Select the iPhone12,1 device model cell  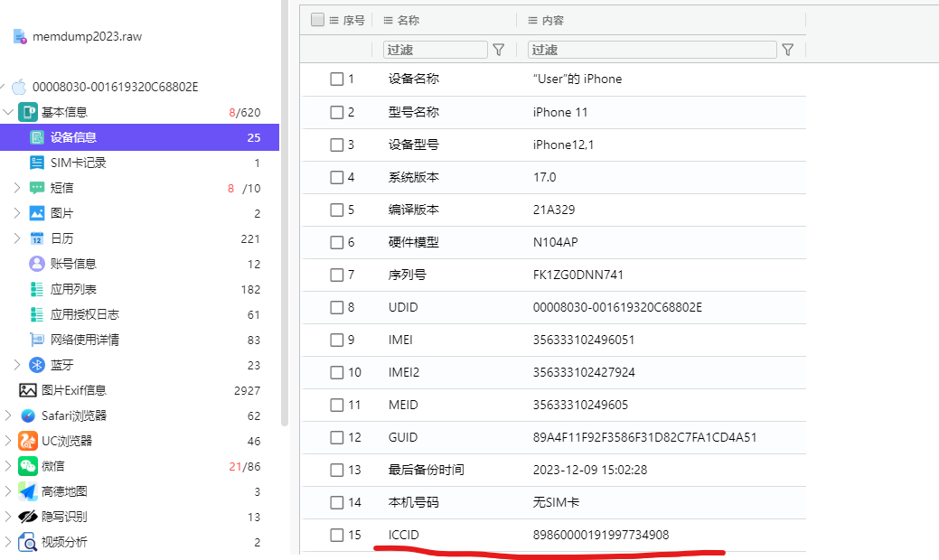[x=563, y=145]
